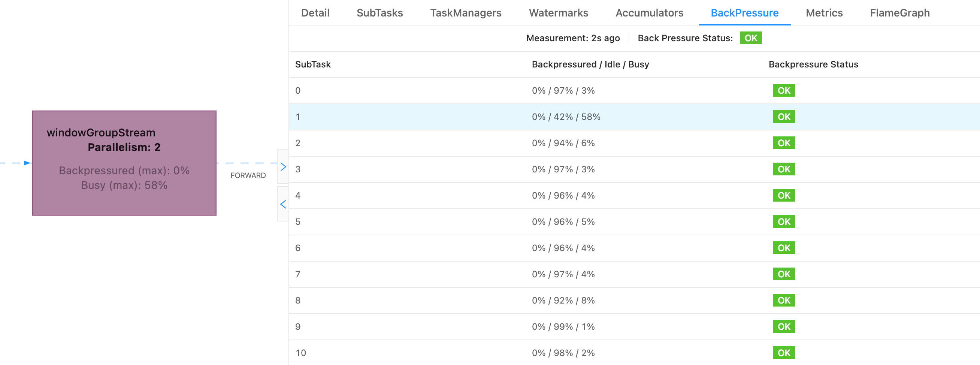
Task: Click the overall Back Pressure Status OK badge
Action: click(x=750, y=38)
